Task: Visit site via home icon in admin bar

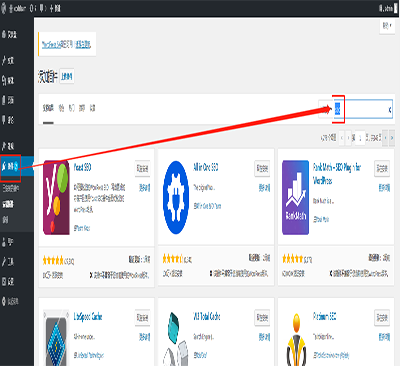Action: 11,8
